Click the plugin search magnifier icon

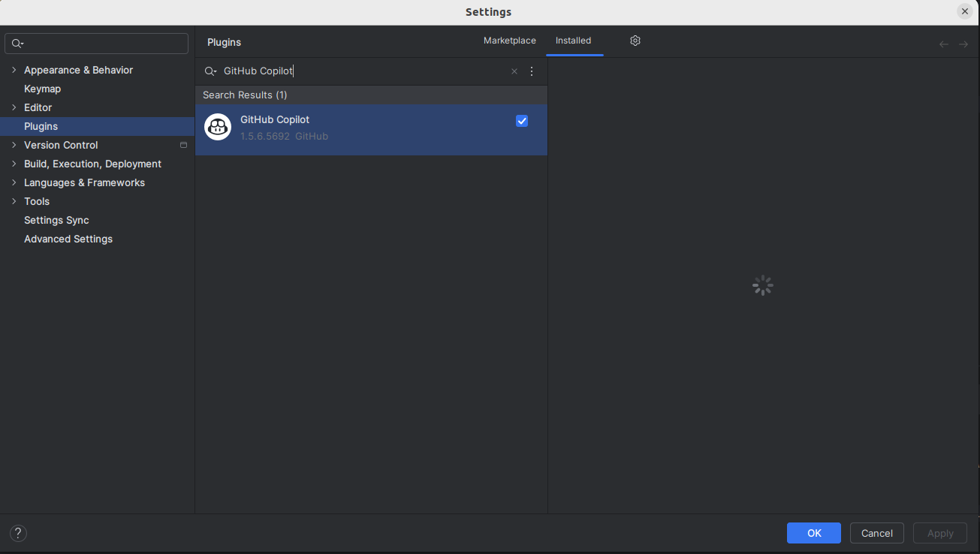pyautogui.click(x=210, y=71)
